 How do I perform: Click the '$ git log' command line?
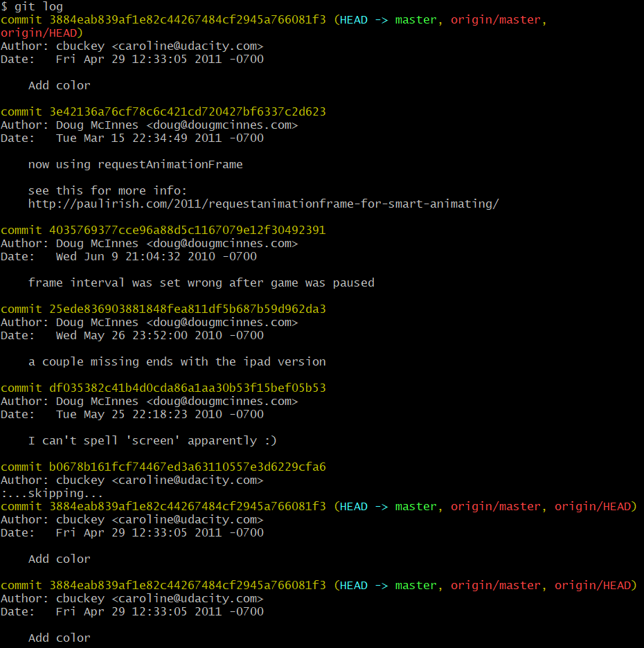pos(33,7)
